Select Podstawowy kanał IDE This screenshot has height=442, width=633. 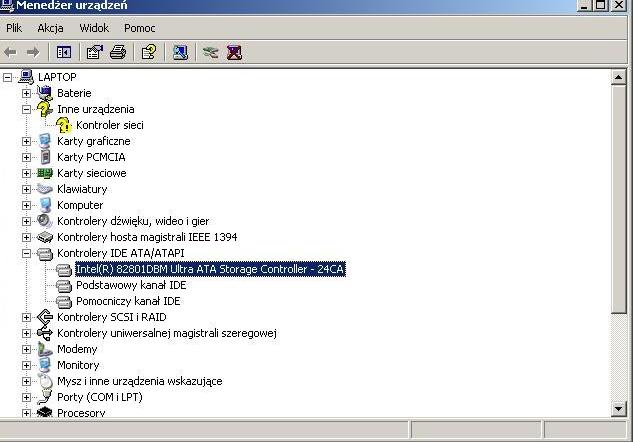click(x=131, y=285)
